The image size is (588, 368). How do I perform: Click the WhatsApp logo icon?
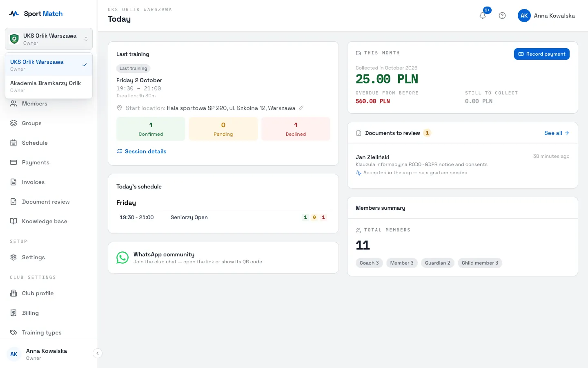pos(122,258)
